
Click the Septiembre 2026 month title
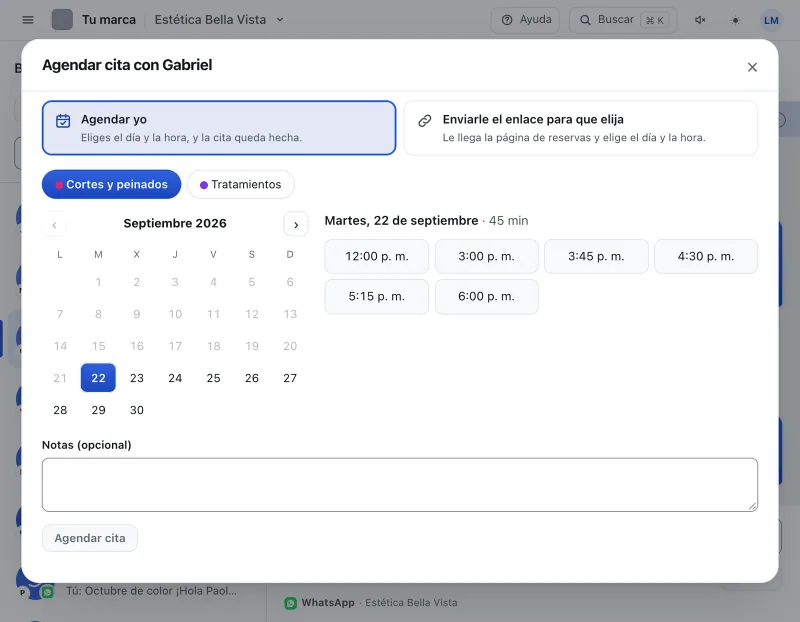(175, 223)
